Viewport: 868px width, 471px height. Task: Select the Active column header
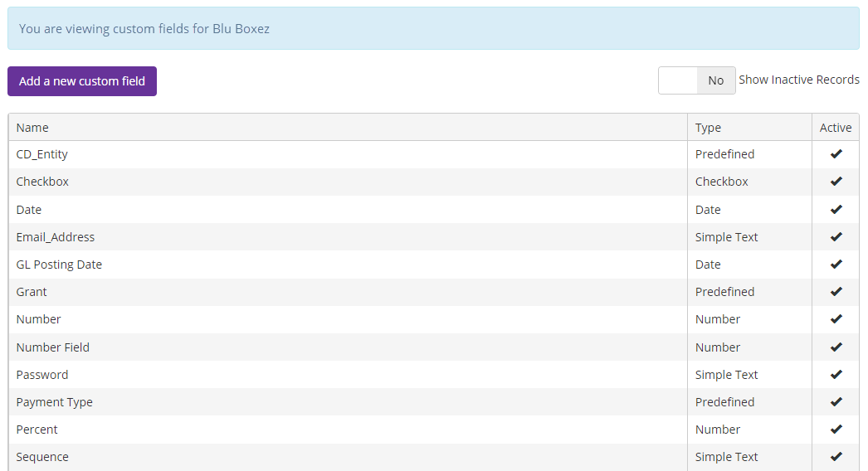pyautogui.click(x=836, y=128)
